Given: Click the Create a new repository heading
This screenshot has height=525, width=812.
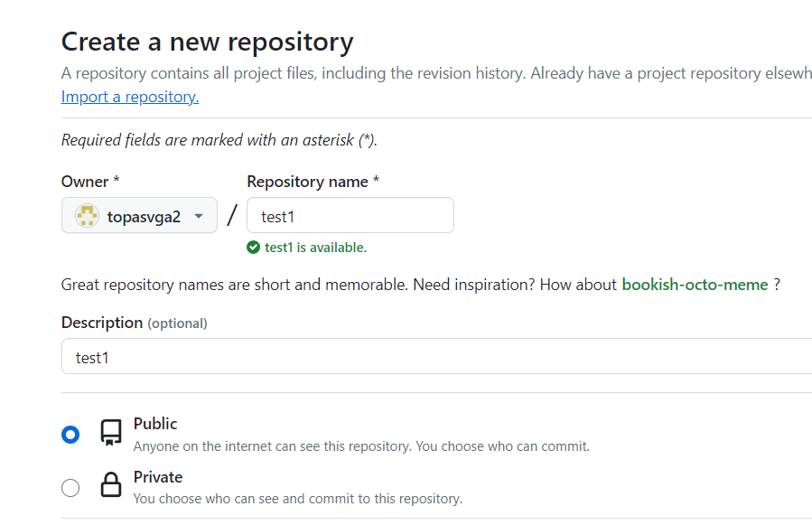Looking at the screenshot, I should click(x=207, y=42).
